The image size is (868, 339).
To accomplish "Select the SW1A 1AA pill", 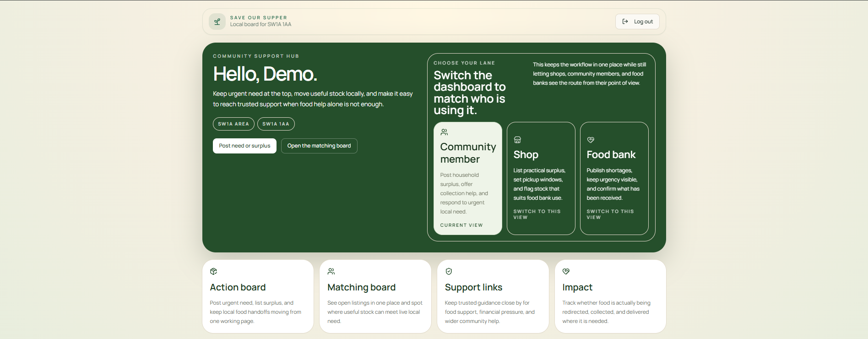I will coord(276,124).
